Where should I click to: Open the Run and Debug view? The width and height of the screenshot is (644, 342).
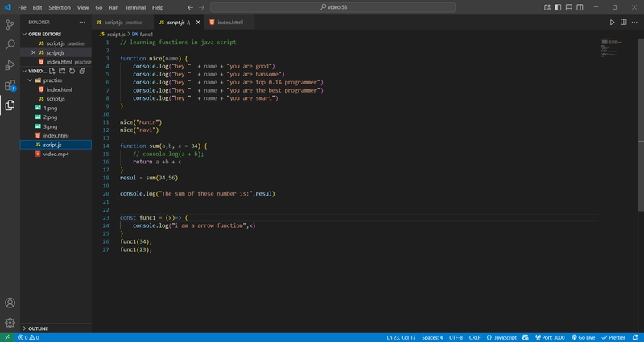pyautogui.click(x=10, y=65)
